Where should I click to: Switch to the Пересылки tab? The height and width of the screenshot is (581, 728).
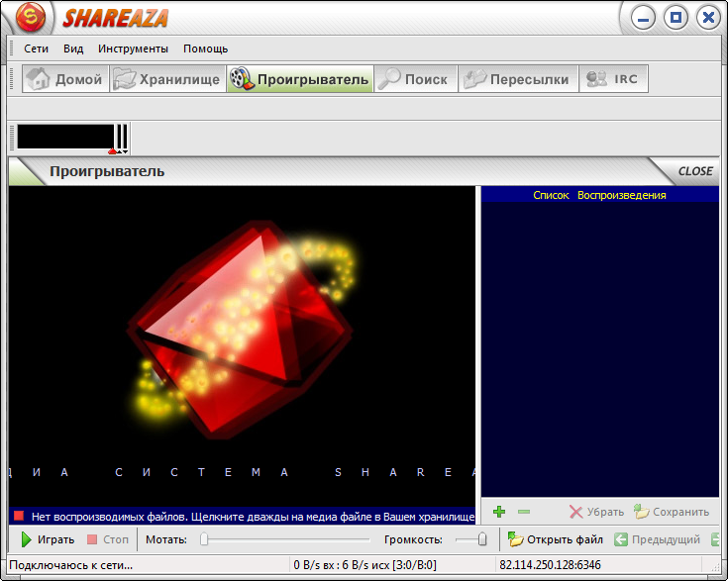point(518,79)
